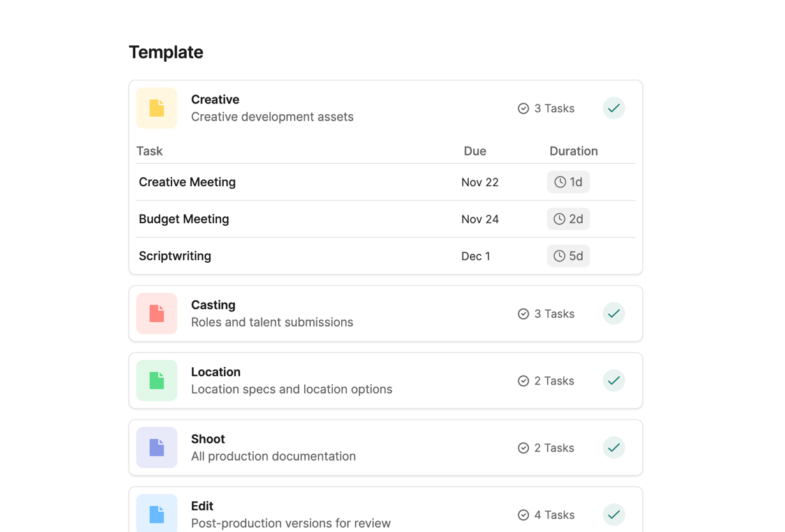
Task: Click the clock icon for Scriptwriting
Action: (559, 256)
